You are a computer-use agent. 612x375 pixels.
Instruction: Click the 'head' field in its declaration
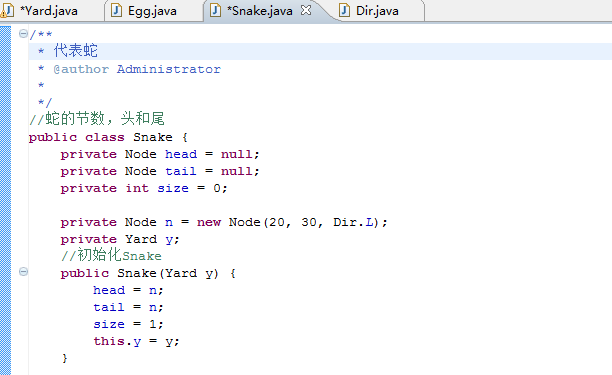[x=181, y=154]
